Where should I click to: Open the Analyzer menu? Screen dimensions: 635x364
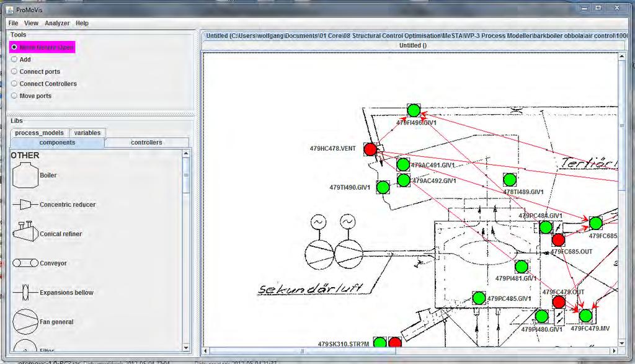pos(57,23)
